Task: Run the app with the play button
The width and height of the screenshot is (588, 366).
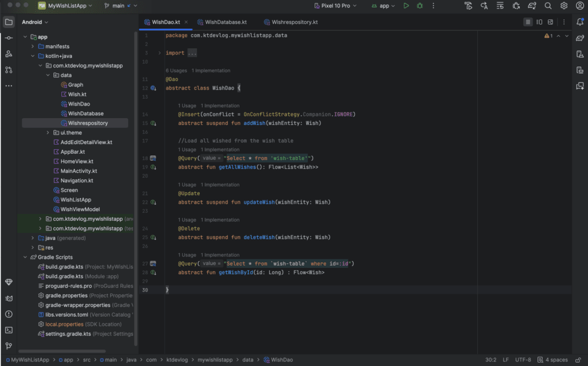Action: [406, 6]
